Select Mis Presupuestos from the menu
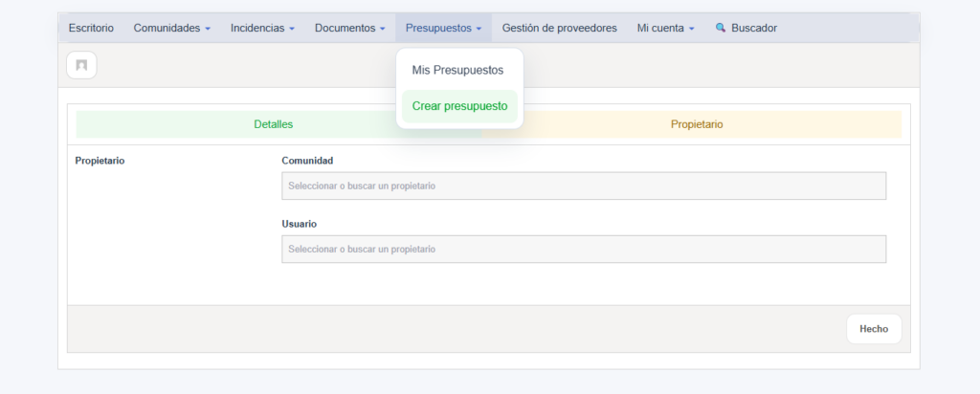 tap(457, 71)
